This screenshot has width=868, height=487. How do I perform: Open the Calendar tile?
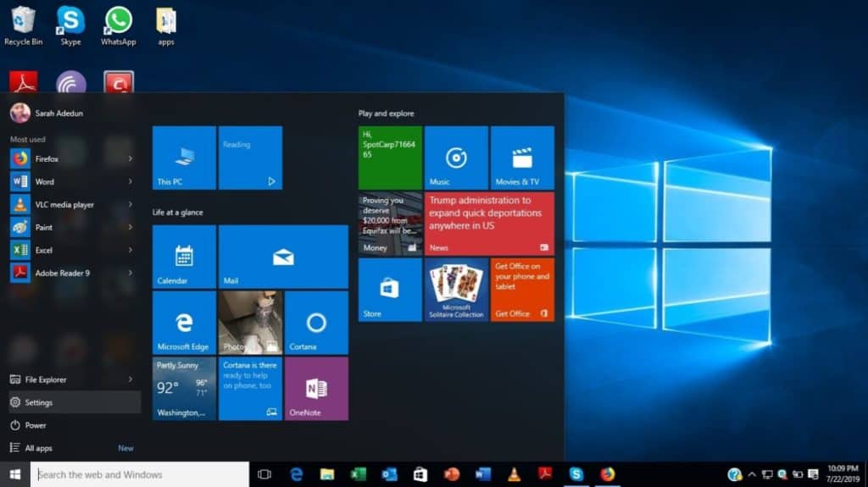tap(184, 257)
